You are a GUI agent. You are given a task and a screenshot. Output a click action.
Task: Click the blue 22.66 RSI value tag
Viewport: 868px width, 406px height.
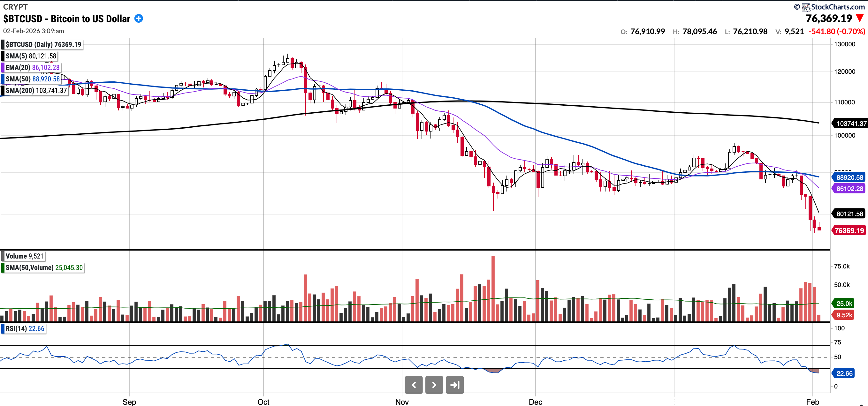click(844, 373)
